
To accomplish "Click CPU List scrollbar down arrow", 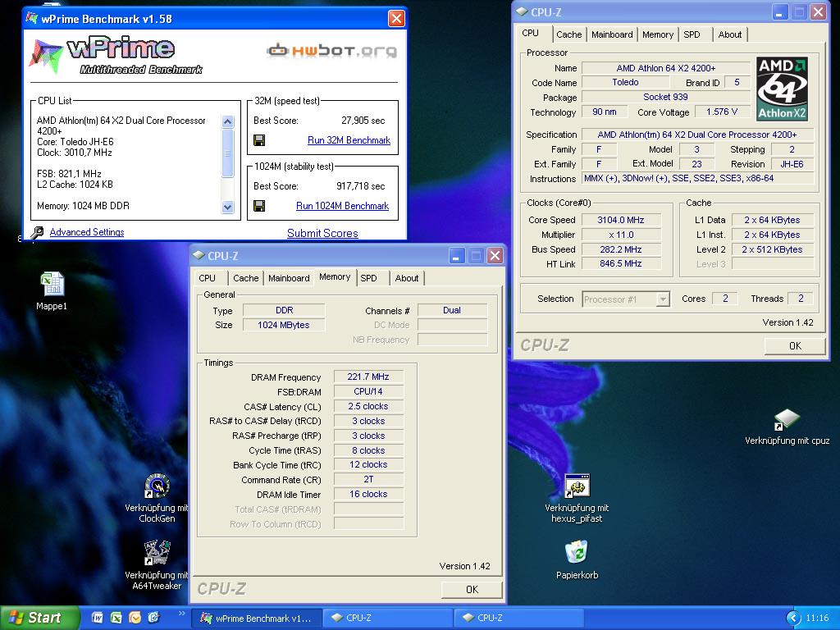I will (x=228, y=207).
